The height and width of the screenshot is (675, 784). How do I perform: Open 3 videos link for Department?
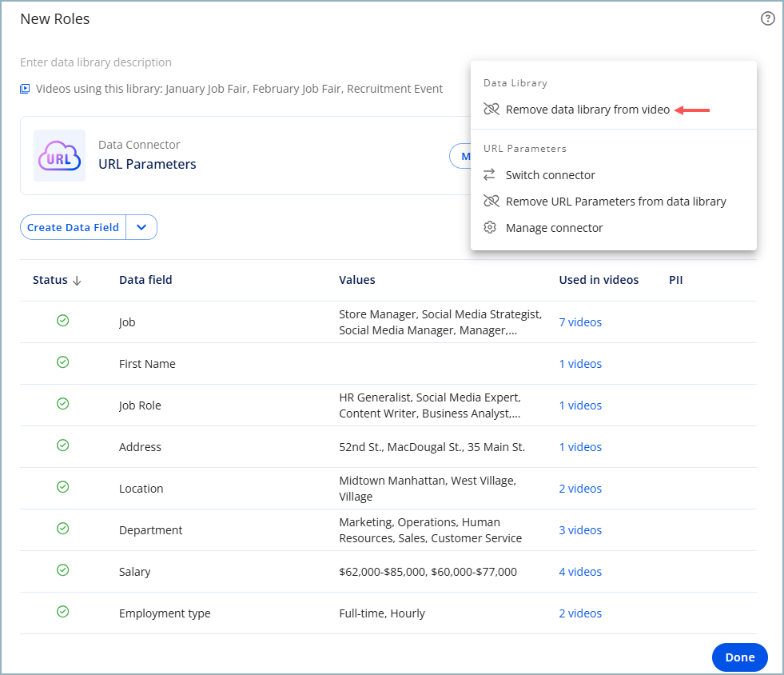pyautogui.click(x=580, y=530)
